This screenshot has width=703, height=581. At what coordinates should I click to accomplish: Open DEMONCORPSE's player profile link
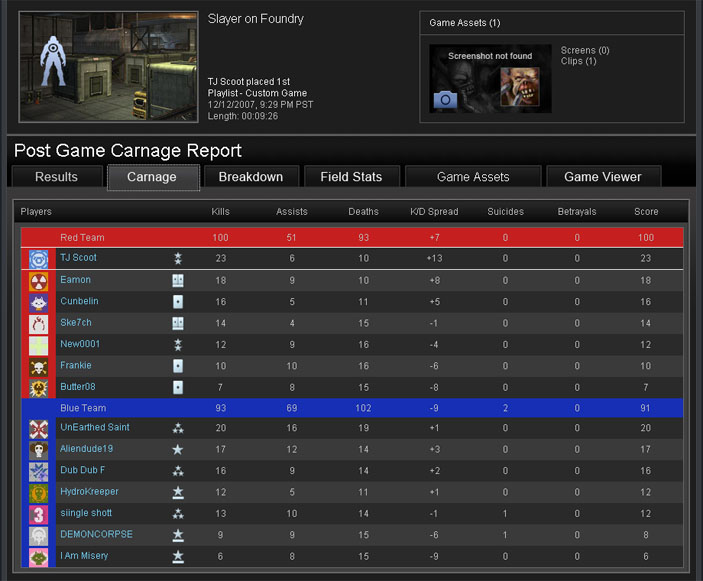[x=96, y=535]
